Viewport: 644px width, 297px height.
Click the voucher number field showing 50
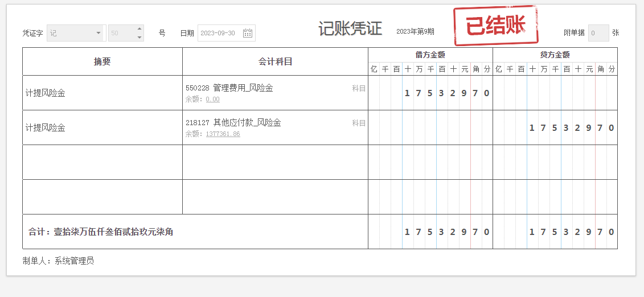[x=121, y=33]
